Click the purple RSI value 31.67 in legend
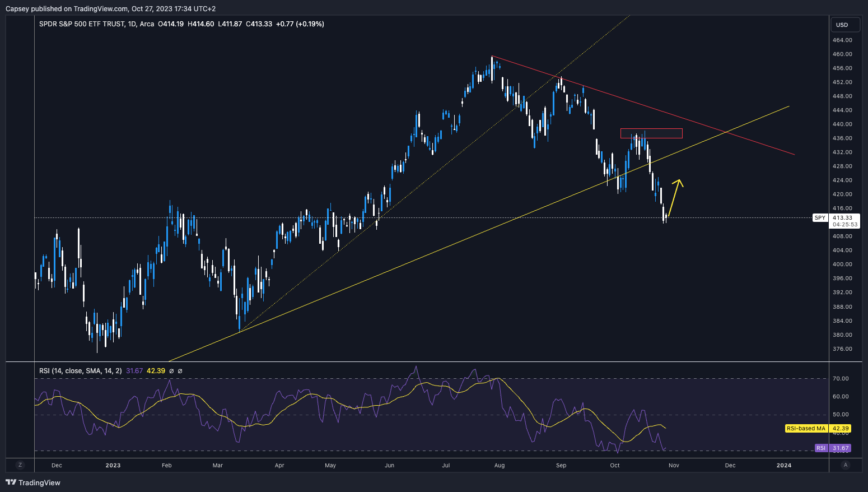The image size is (868, 492). click(x=134, y=371)
